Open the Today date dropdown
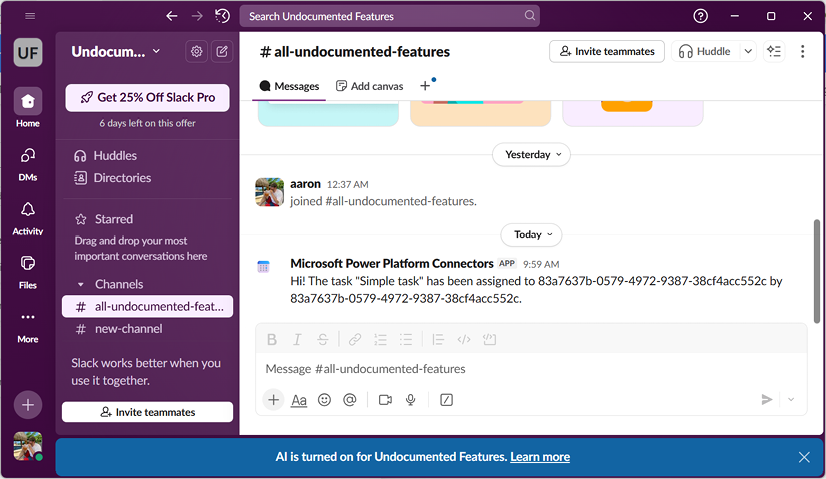 (x=531, y=234)
